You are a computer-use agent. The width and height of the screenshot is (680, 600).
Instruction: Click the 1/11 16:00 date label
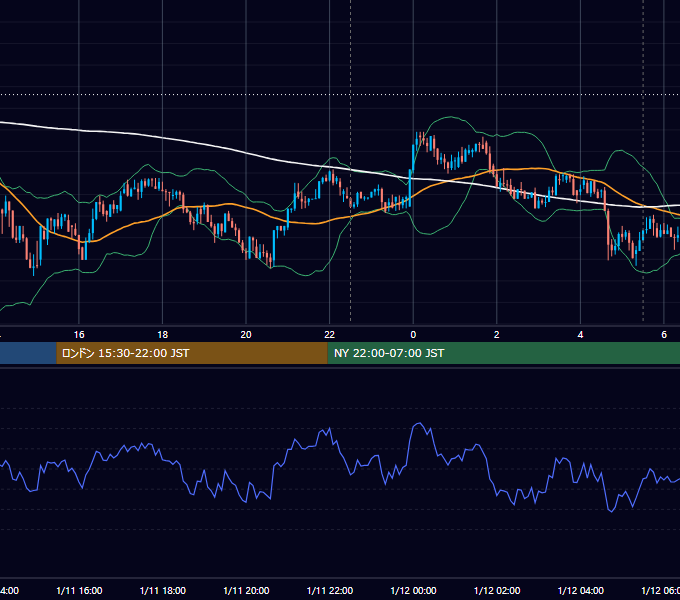[79, 590]
